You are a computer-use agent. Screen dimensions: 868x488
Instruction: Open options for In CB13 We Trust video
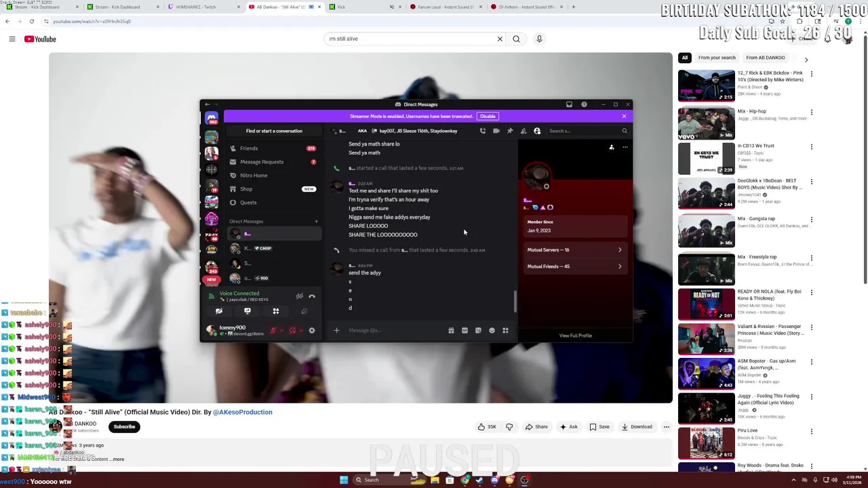(x=811, y=146)
